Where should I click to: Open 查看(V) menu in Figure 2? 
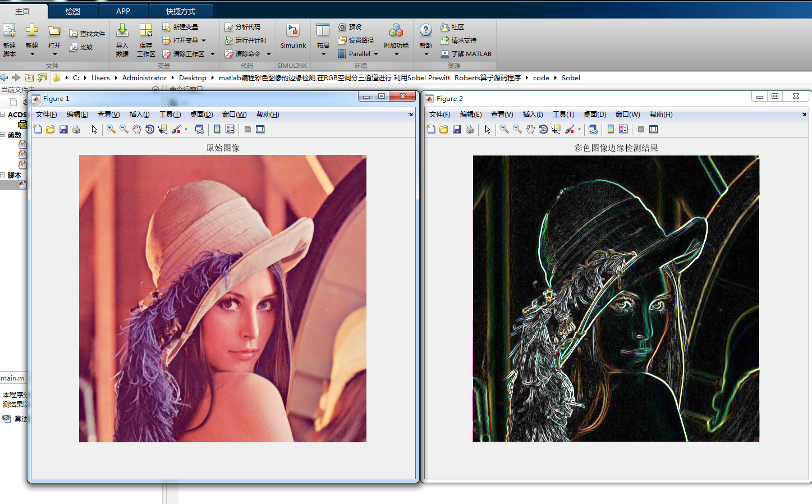point(502,114)
